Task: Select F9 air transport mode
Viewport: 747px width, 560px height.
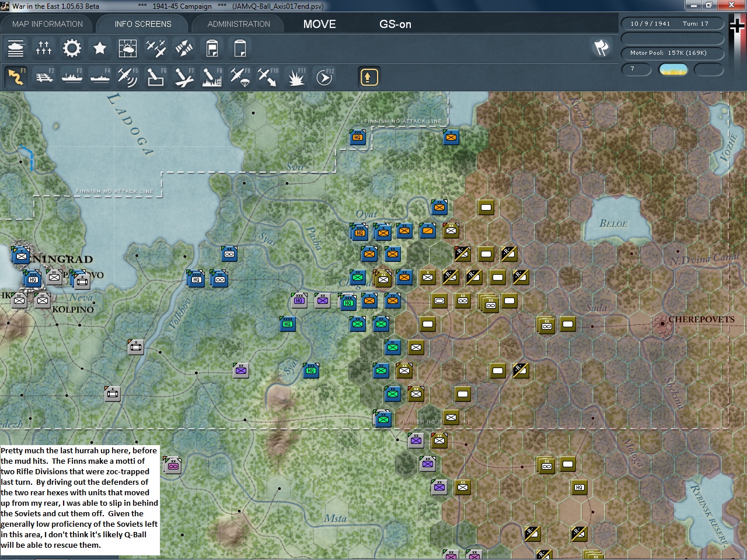Action: coord(240,77)
